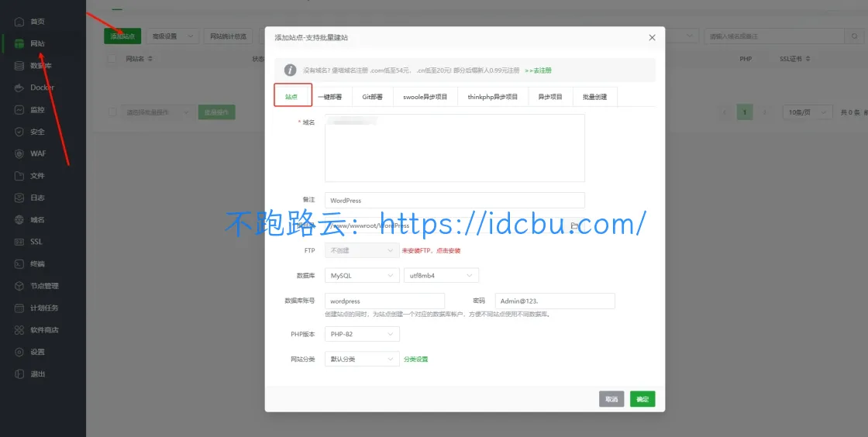
Task: Click the >>去注册 link
Action: tap(538, 71)
